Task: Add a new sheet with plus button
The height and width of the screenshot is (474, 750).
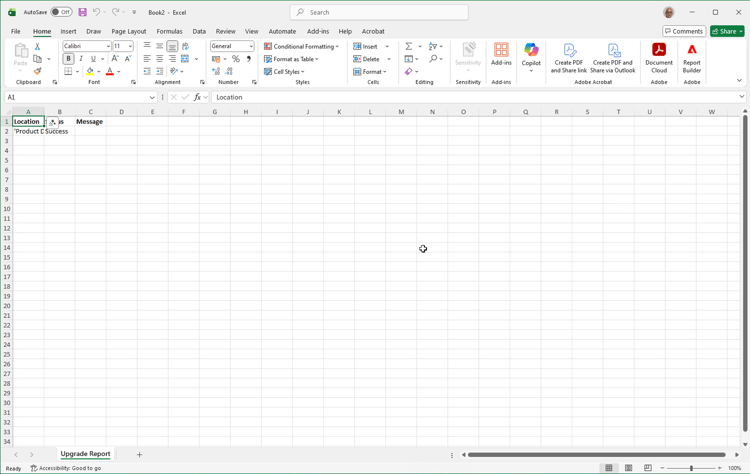Action: (x=139, y=454)
